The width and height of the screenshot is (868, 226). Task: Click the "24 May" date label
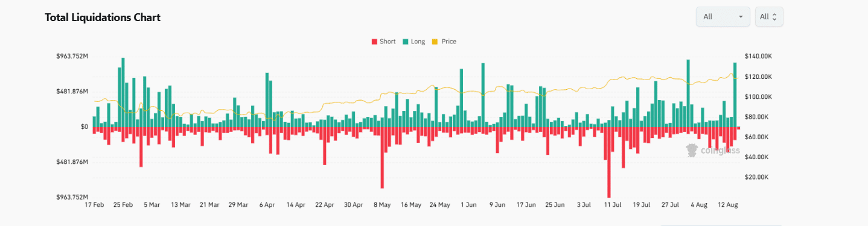pos(440,205)
